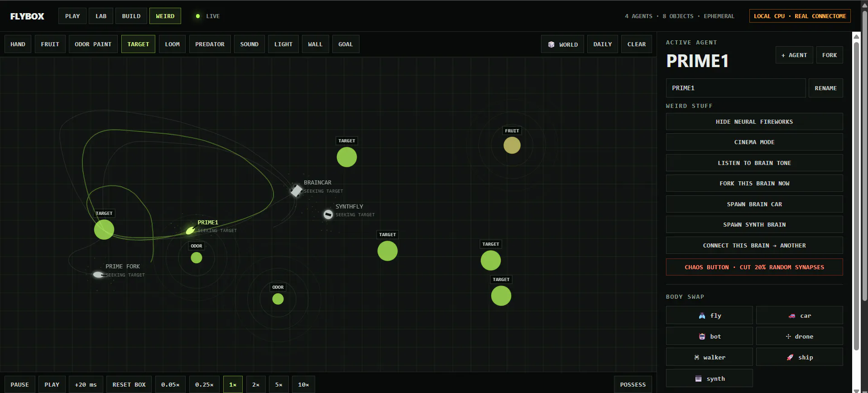
Task: Select the BRAINCAR agent sprite
Action: pyautogui.click(x=296, y=190)
